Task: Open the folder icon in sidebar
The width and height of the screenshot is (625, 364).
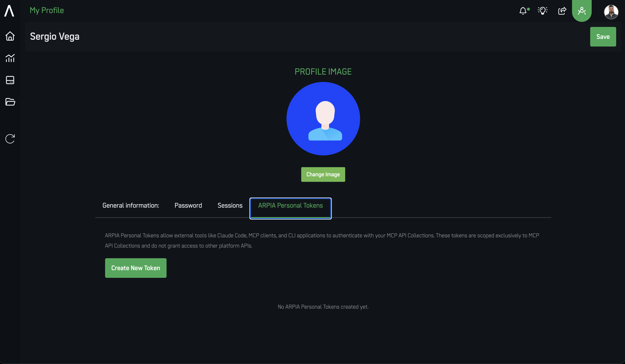Action: coord(10,102)
